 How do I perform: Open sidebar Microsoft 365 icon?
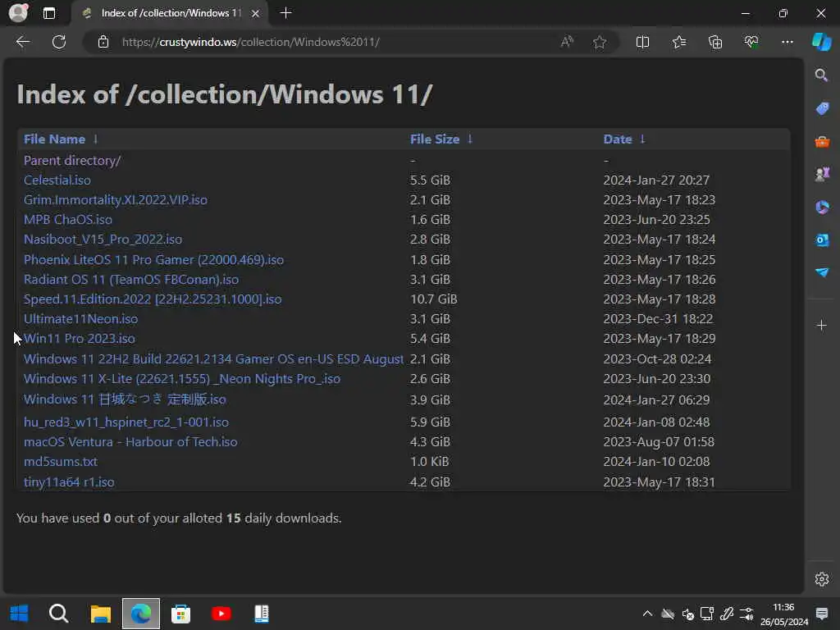tap(822, 207)
